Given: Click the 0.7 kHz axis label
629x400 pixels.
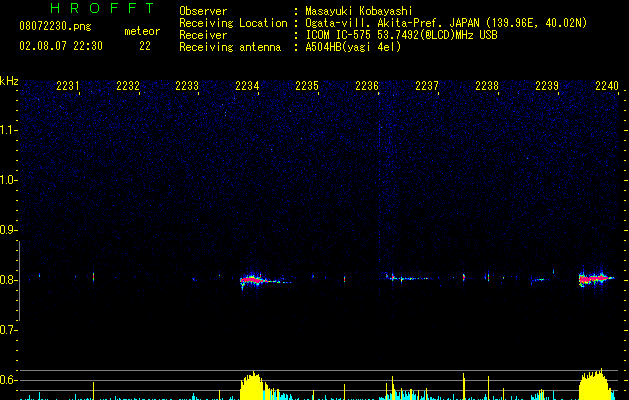Looking at the screenshot, I should click(x=7, y=330).
